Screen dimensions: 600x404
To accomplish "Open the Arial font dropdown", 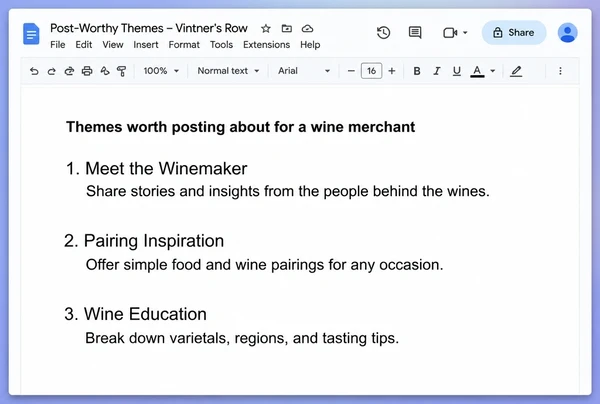I will [x=304, y=71].
